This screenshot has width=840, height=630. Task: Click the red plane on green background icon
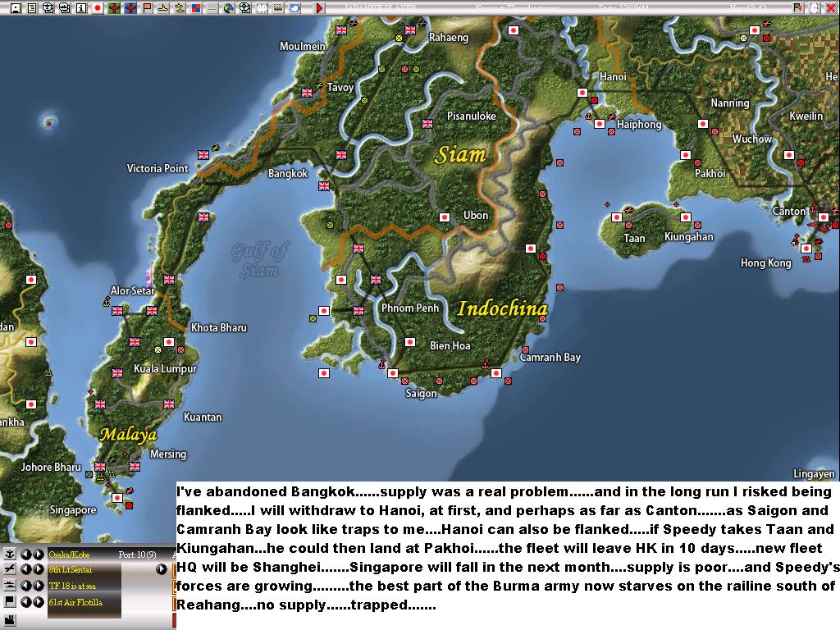pos(114,8)
